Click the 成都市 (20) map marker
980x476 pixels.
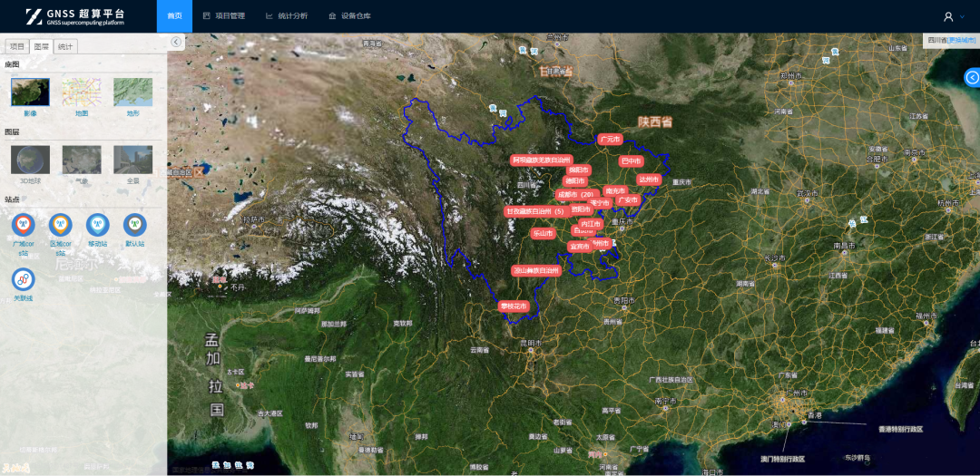(x=575, y=195)
